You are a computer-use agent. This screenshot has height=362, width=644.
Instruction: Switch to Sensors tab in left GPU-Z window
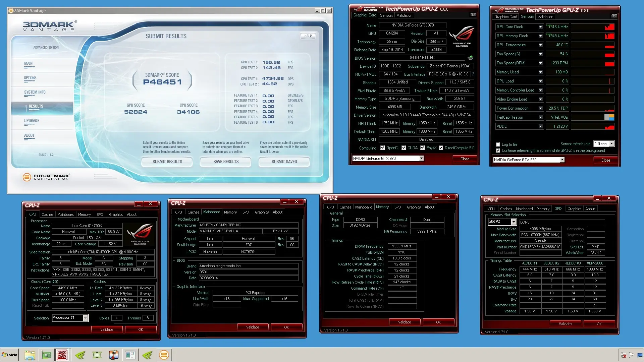click(x=386, y=15)
